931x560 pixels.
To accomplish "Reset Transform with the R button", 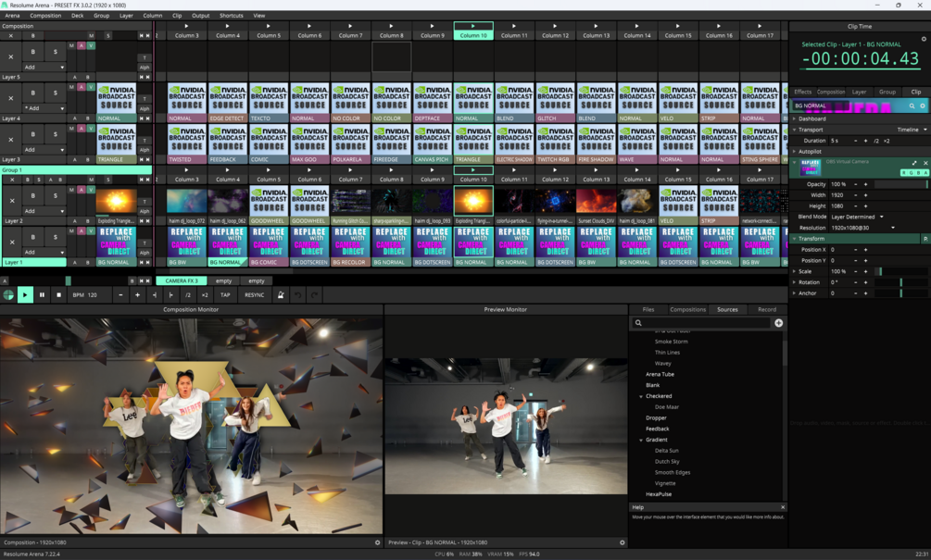I will 925,239.
